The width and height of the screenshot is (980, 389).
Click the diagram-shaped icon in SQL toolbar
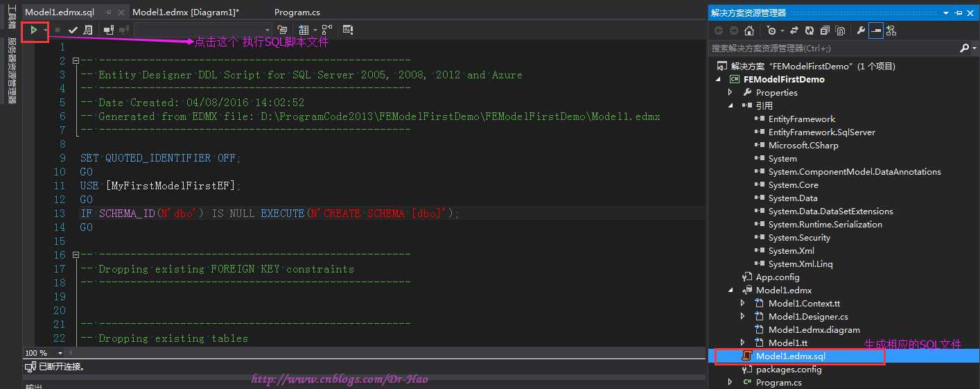coord(326,30)
